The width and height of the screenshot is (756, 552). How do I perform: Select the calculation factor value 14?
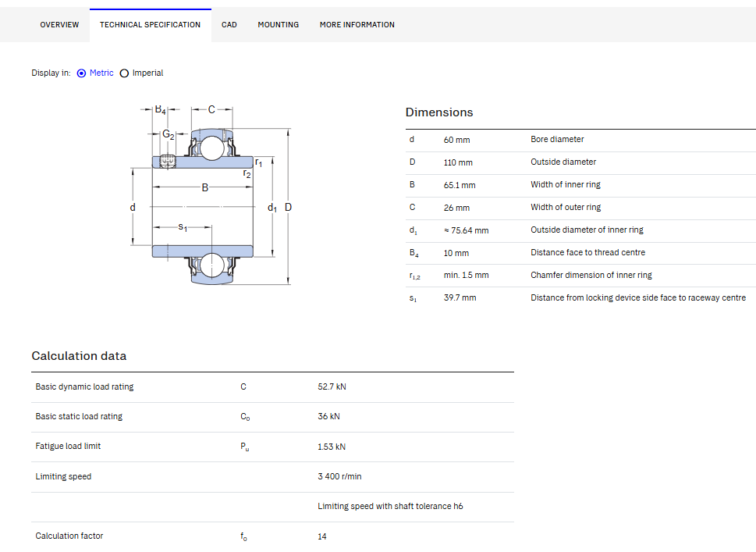coord(322,536)
